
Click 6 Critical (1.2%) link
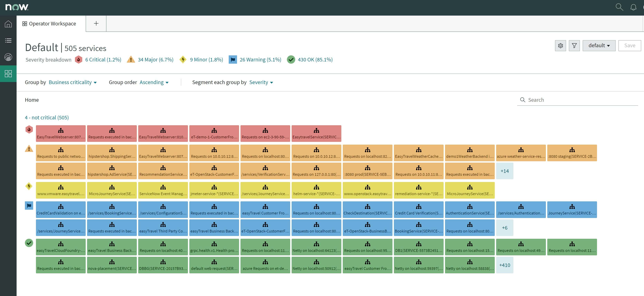tap(103, 60)
